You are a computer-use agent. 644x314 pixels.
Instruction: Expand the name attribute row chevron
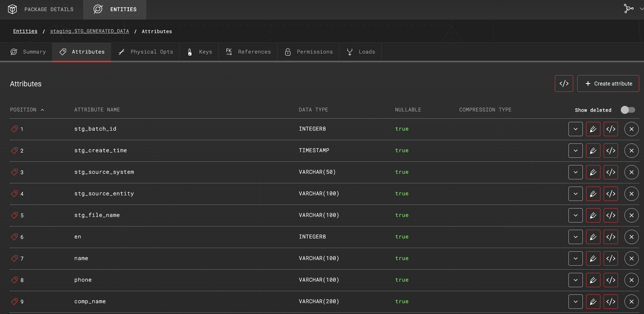coord(575,258)
